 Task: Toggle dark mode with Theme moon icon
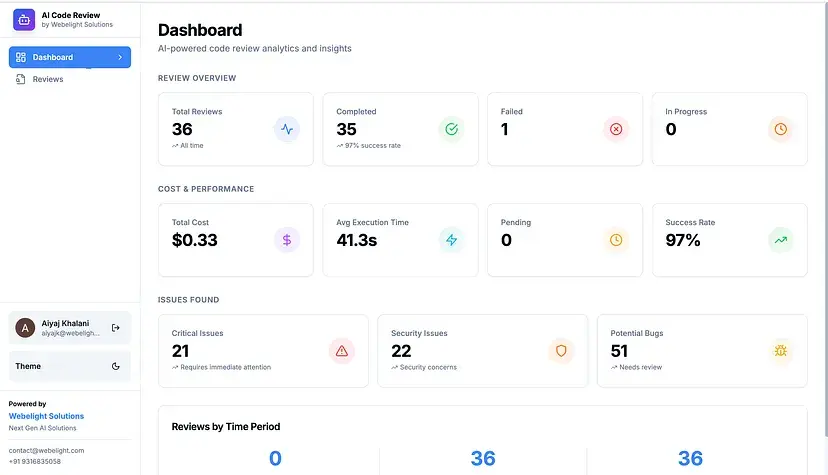click(x=116, y=366)
